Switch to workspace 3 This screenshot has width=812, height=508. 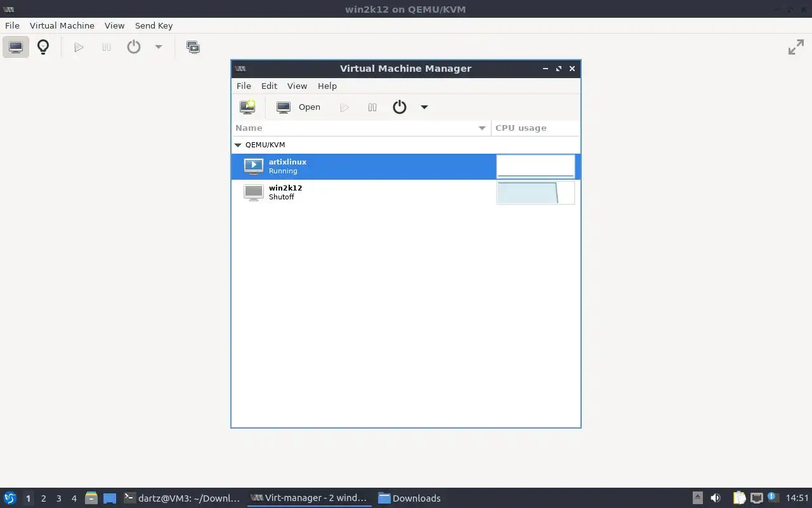[58, 498]
